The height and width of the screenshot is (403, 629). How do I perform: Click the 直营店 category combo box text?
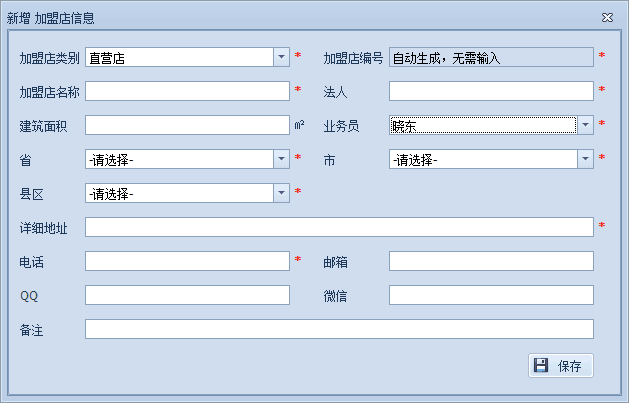[179, 57]
